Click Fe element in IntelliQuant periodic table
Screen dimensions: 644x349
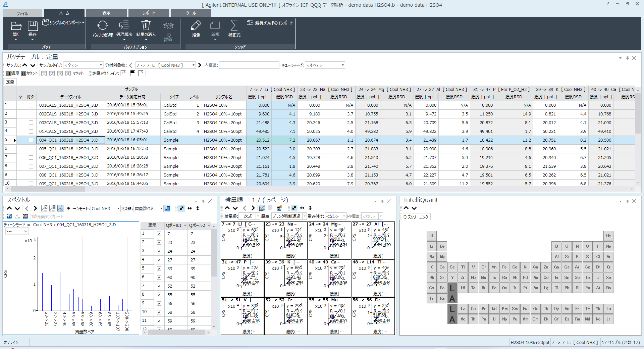504,267
